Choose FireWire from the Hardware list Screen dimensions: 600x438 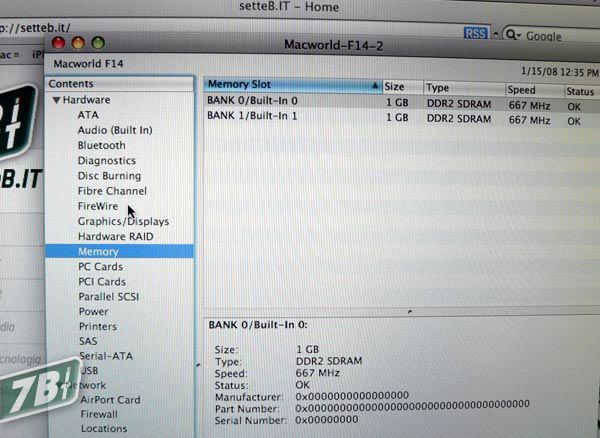(x=98, y=206)
